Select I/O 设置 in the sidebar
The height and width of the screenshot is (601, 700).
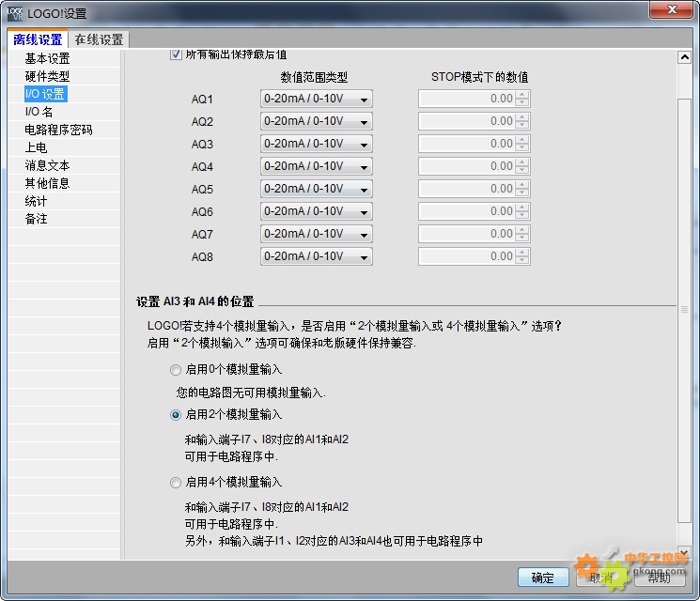[x=45, y=94]
